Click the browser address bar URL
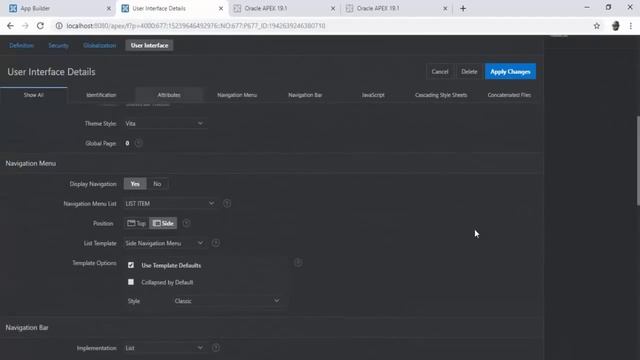The width and height of the screenshot is (640, 360). pos(196,26)
